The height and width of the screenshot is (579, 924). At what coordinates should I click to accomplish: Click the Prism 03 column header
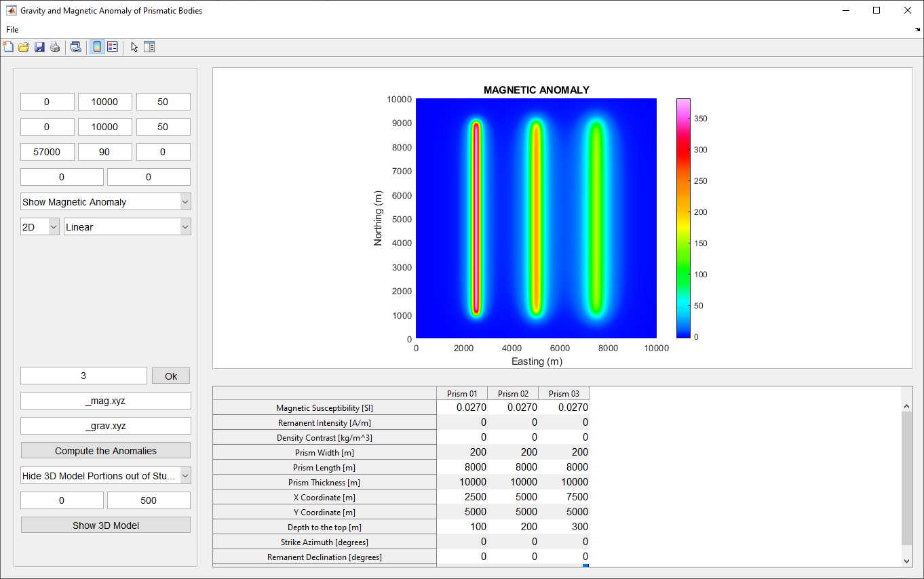click(564, 393)
